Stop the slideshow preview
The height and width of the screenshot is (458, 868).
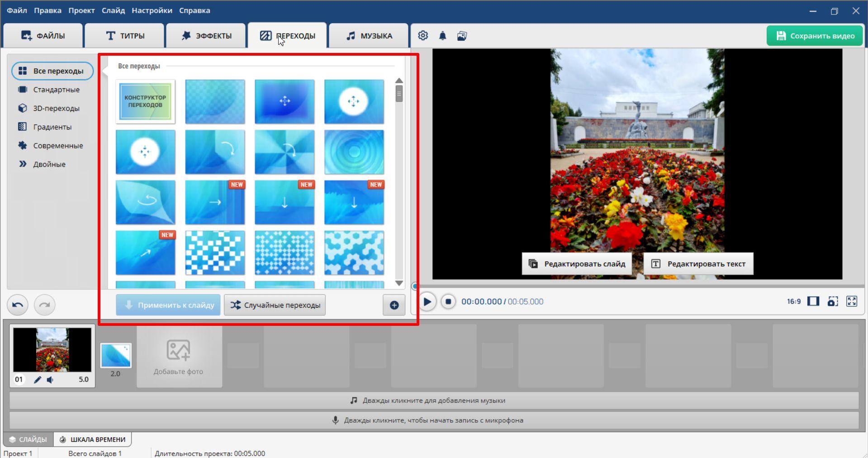tap(448, 301)
